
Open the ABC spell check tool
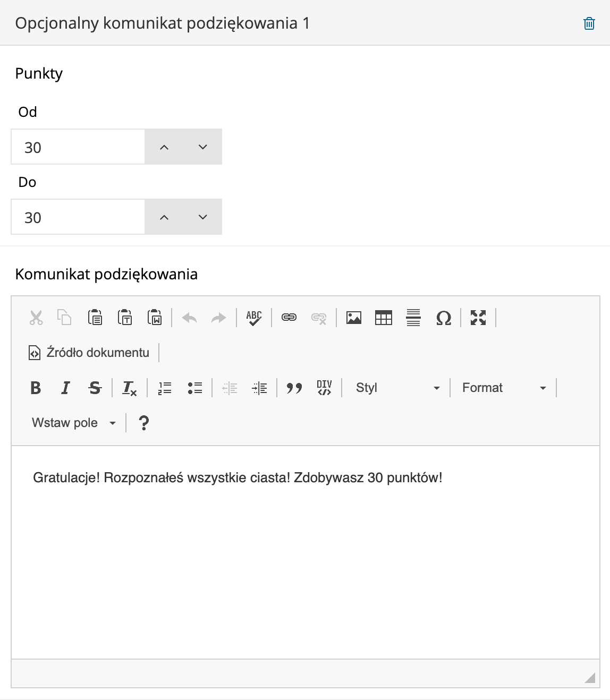[x=254, y=318]
